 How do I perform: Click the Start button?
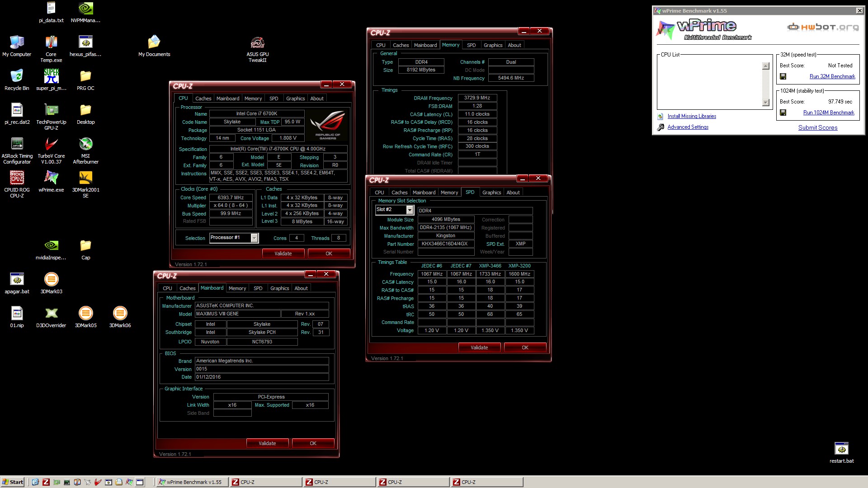point(13,482)
